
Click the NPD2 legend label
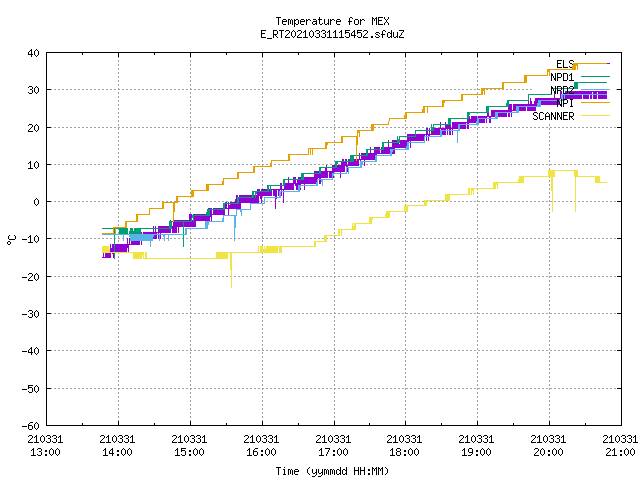[562, 90]
